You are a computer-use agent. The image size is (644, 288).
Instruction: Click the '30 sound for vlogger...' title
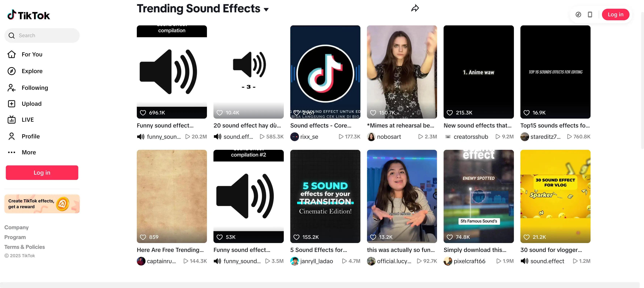(551, 250)
